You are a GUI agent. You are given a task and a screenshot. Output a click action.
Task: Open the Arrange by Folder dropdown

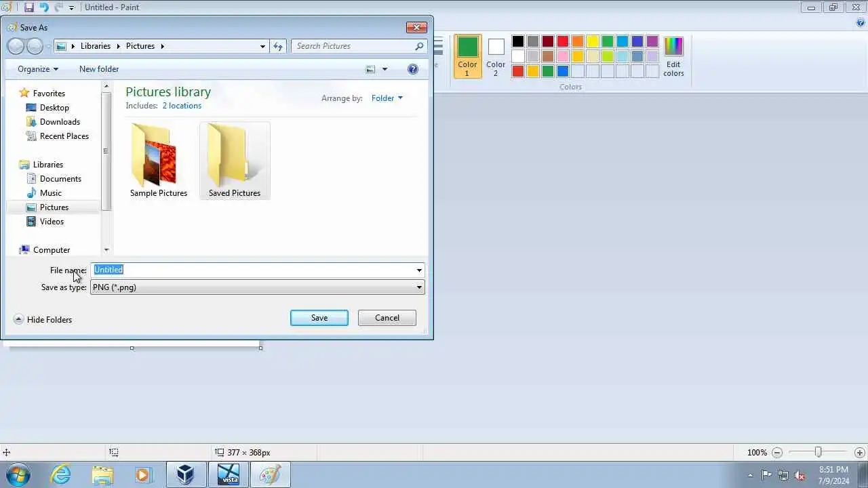point(387,98)
